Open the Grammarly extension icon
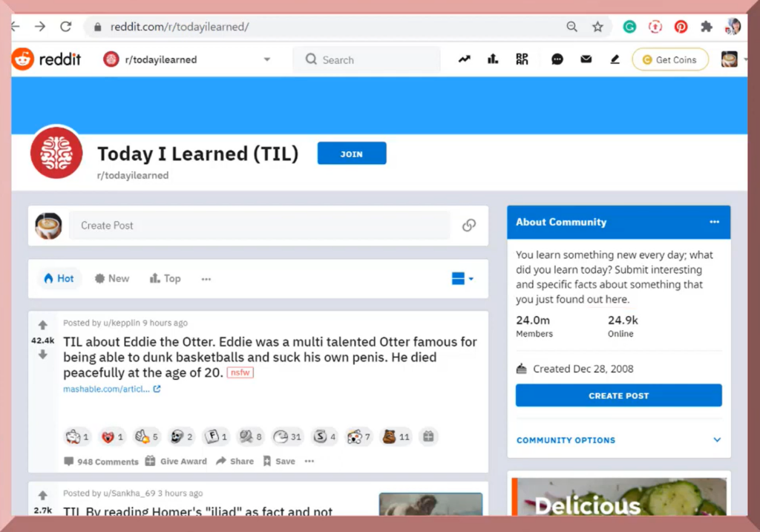Screen dimensions: 760x532 click(629, 27)
